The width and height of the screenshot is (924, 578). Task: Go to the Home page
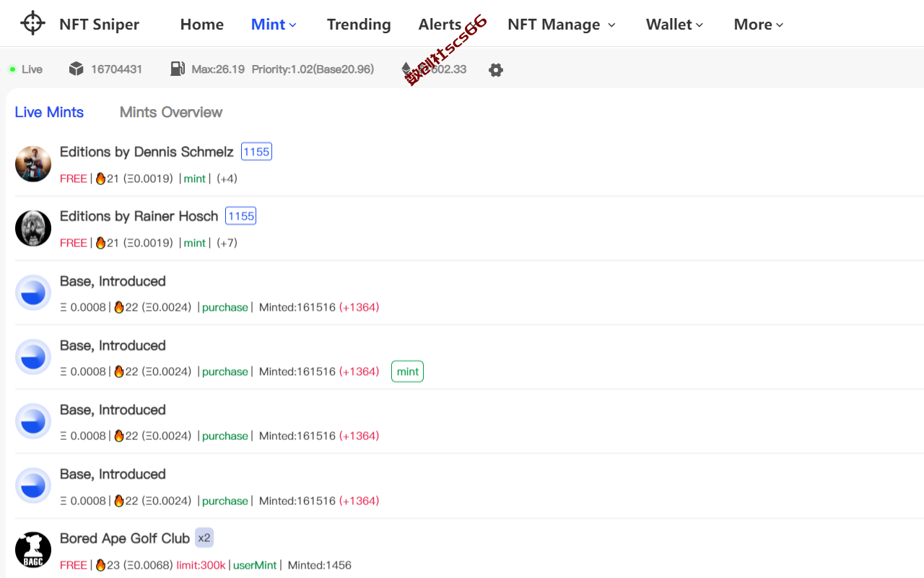pos(202,25)
